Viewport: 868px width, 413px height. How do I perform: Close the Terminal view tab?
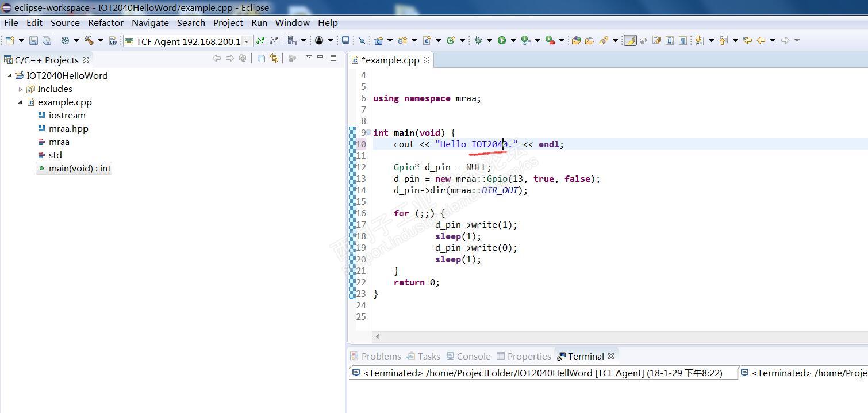point(611,355)
